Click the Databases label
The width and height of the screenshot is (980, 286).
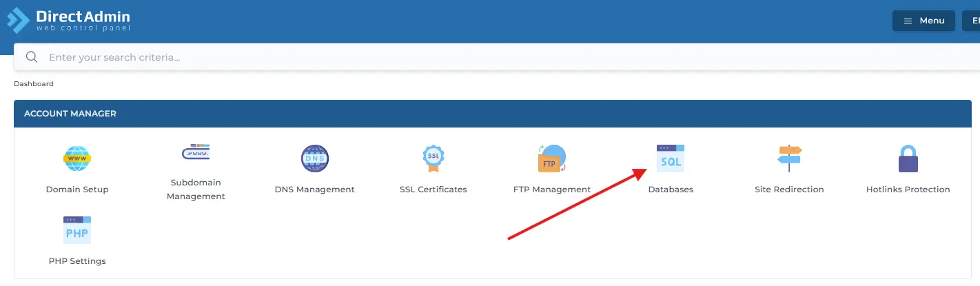click(671, 190)
